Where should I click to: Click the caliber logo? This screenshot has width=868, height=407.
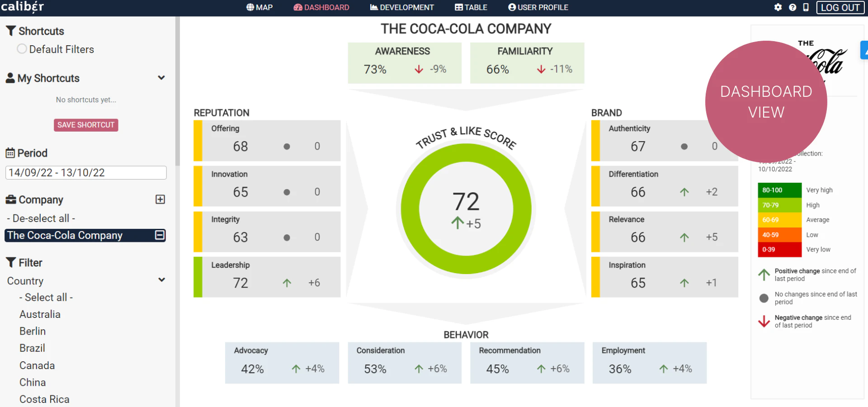tap(23, 7)
